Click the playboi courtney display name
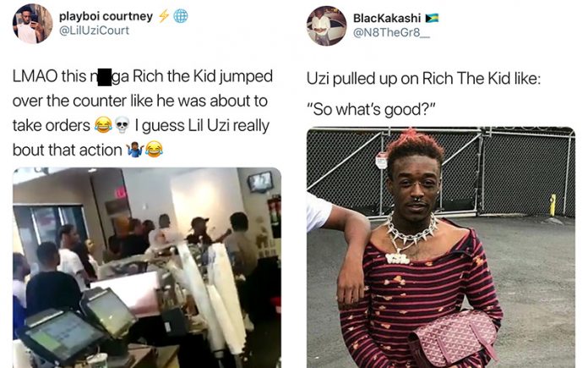588x368 pixels. [106, 16]
